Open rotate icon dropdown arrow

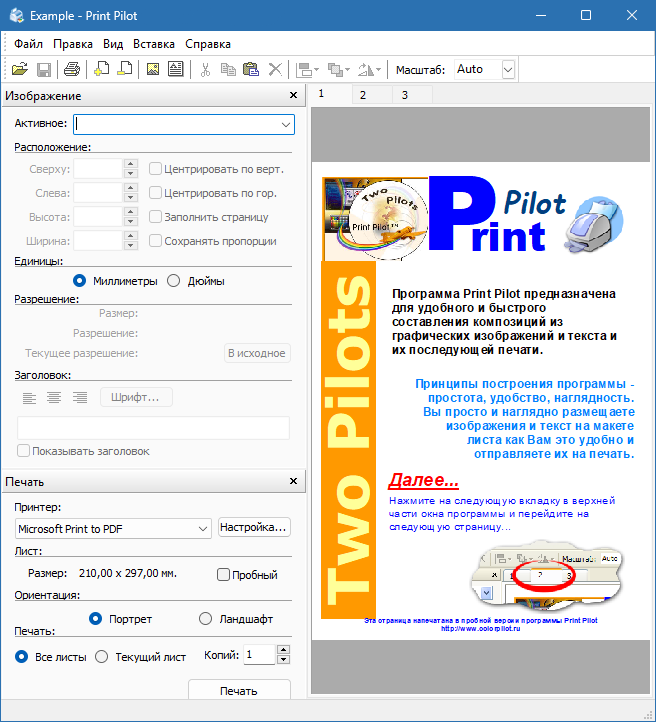pyautogui.click(x=378, y=70)
